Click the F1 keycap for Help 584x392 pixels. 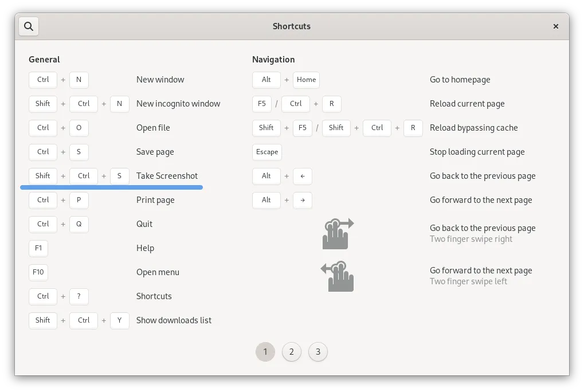38,248
